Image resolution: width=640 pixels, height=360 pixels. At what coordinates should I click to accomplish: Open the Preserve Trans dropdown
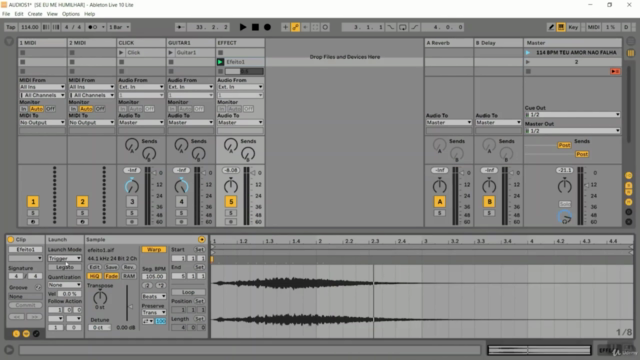click(154, 313)
